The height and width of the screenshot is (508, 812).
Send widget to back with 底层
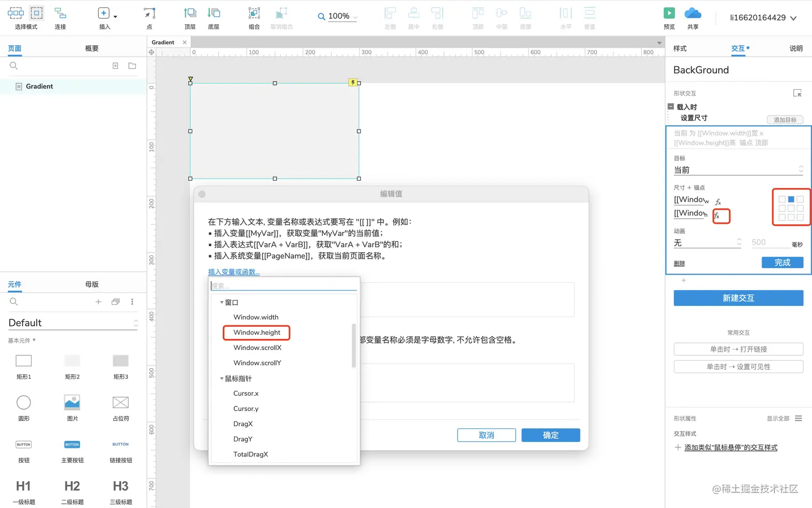[x=214, y=13]
